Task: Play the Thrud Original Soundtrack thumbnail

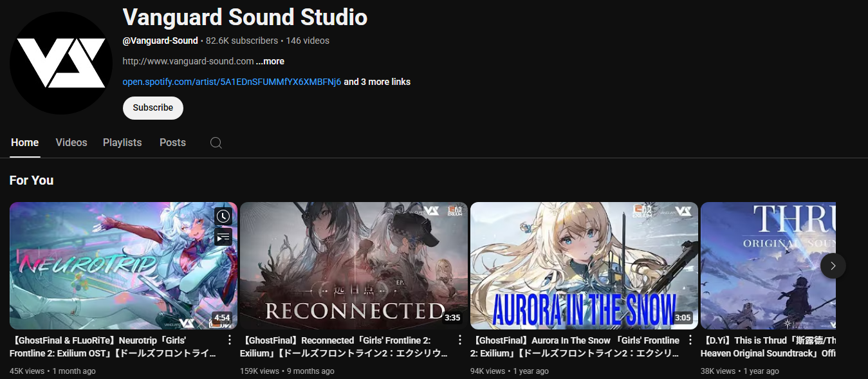Action: (x=768, y=266)
